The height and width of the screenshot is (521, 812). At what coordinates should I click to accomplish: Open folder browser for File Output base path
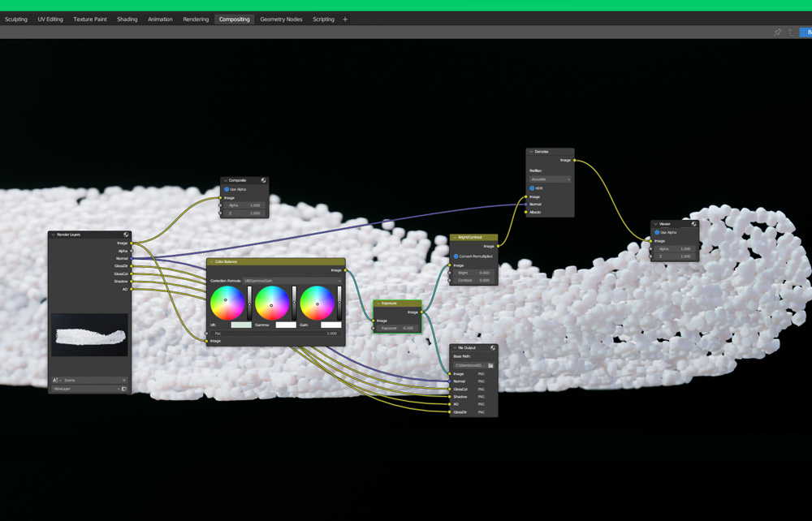click(490, 366)
